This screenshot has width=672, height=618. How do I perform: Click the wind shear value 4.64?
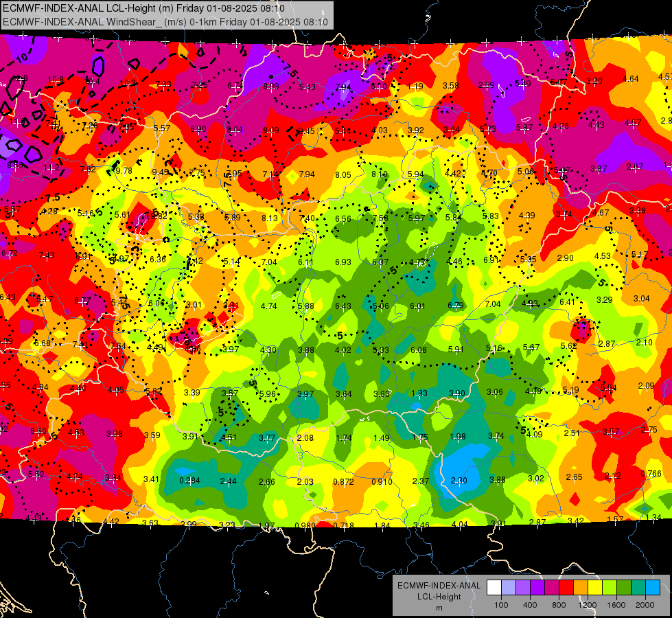tap(631, 79)
